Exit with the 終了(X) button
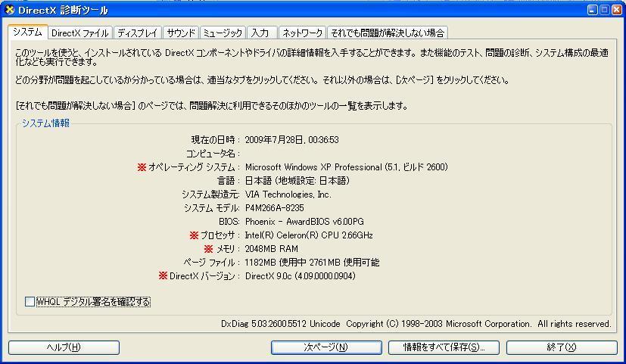The height and width of the screenshot is (364, 626). 562,347
